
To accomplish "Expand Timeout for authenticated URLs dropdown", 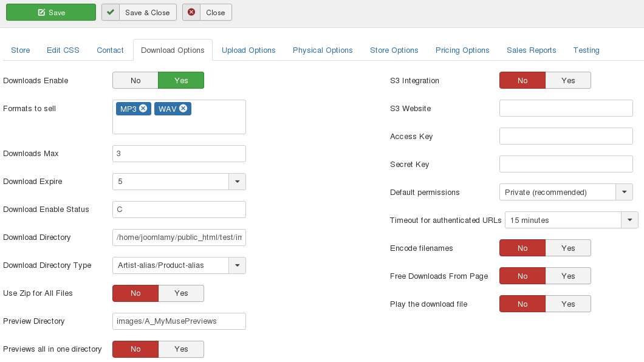I will pyautogui.click(x=629, y=220).
